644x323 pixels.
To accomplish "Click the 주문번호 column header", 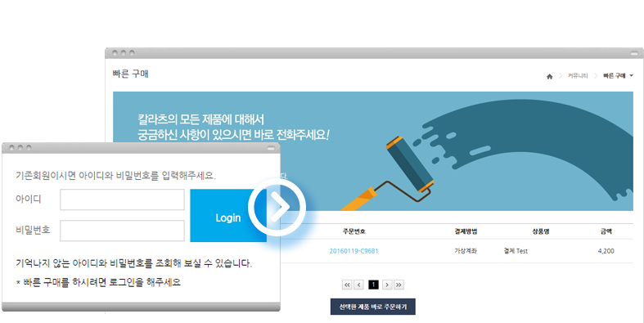I will click(x=354, y=231).
